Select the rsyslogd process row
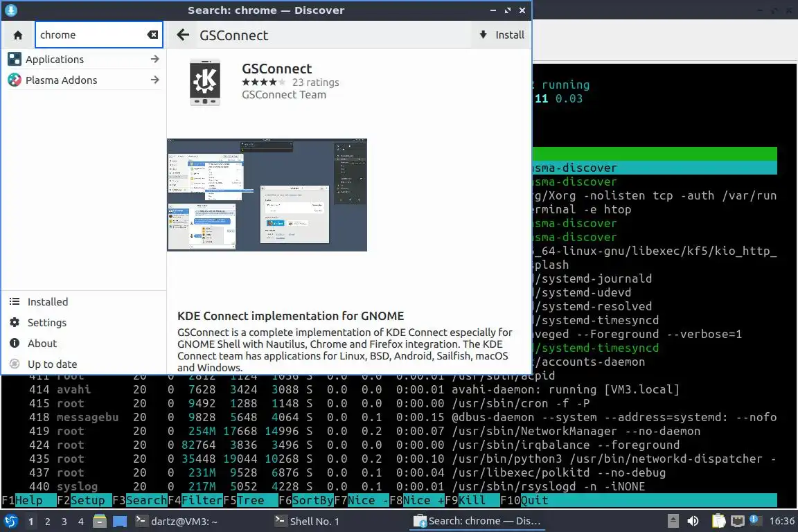This screenshot has width=798, height=532. pyautogui.click(x=389, y=486)
